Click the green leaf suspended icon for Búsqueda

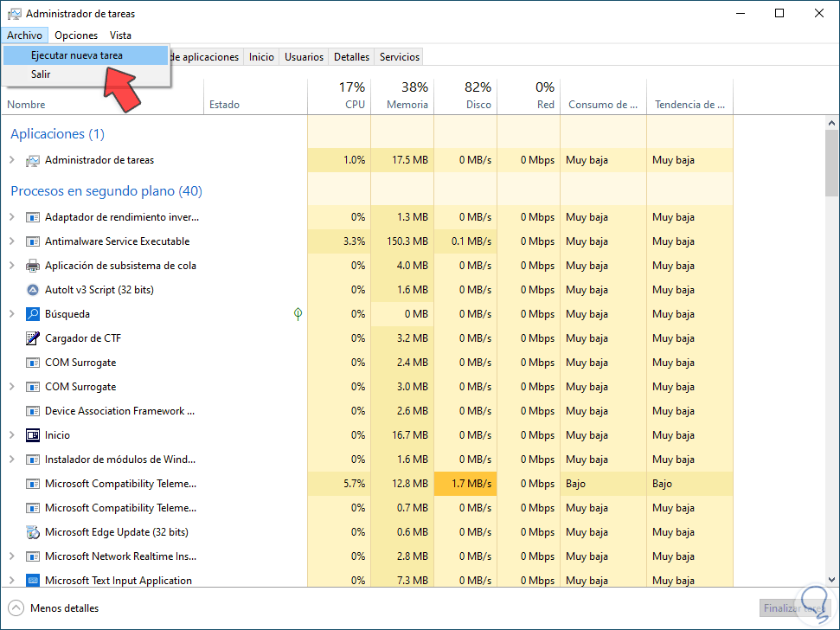(298, 314)
